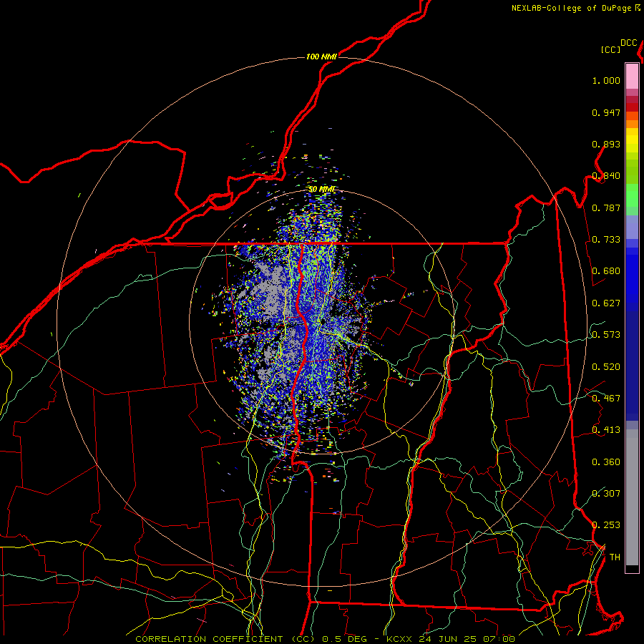
Task: Click the 0.360 legend value
Action: click(x=606, y=462)
